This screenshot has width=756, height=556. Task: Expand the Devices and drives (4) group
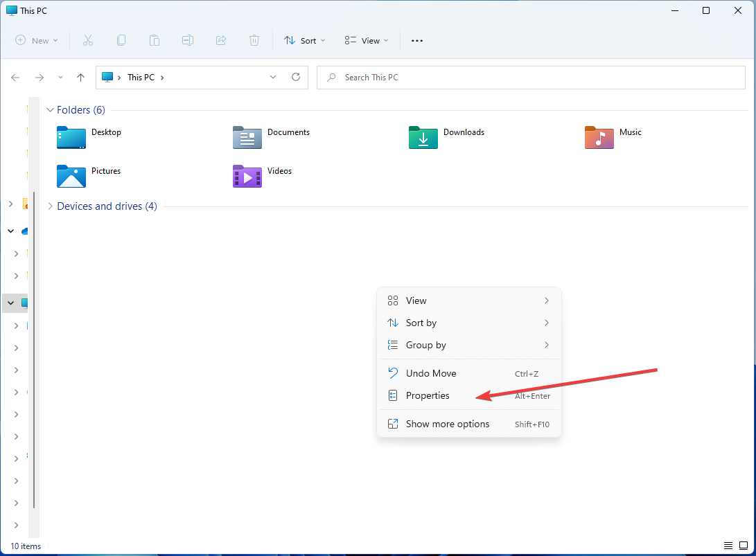pos(50,206)
